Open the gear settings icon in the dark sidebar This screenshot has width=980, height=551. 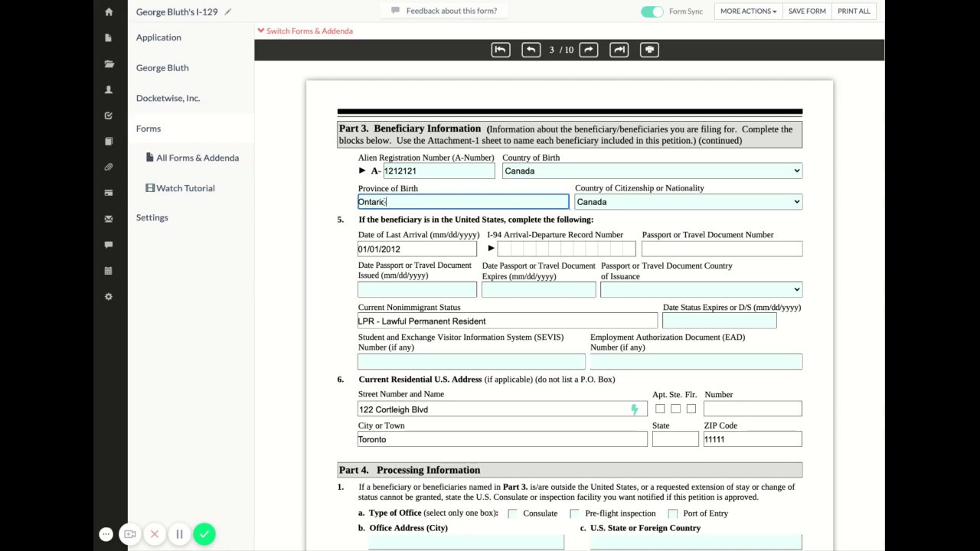[x=109, y=297]
